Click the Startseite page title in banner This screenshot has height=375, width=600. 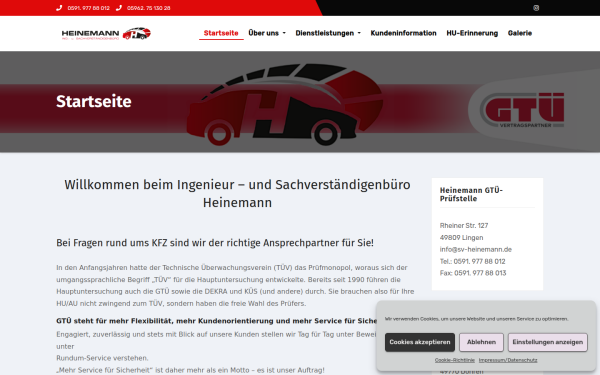94,101
